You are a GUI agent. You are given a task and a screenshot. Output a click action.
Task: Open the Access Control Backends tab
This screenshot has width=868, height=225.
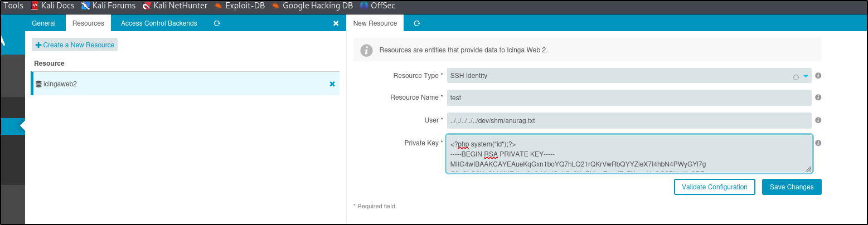click(x=159, y=23)
